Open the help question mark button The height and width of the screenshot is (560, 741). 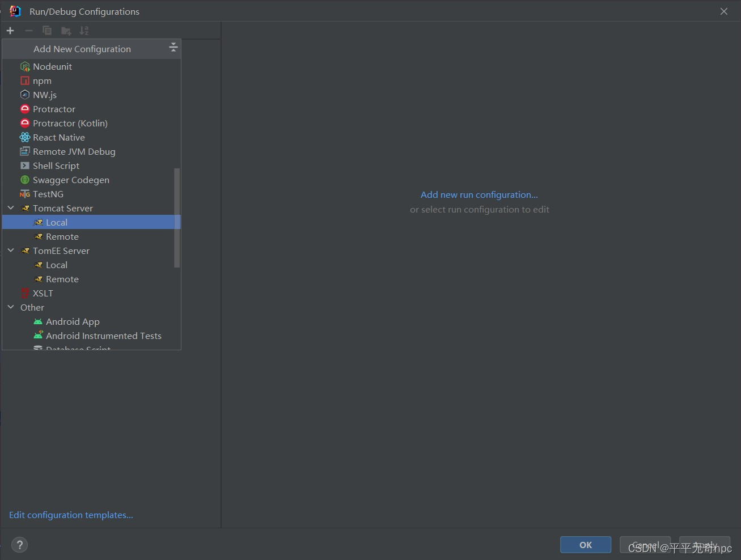pos(19,545)
